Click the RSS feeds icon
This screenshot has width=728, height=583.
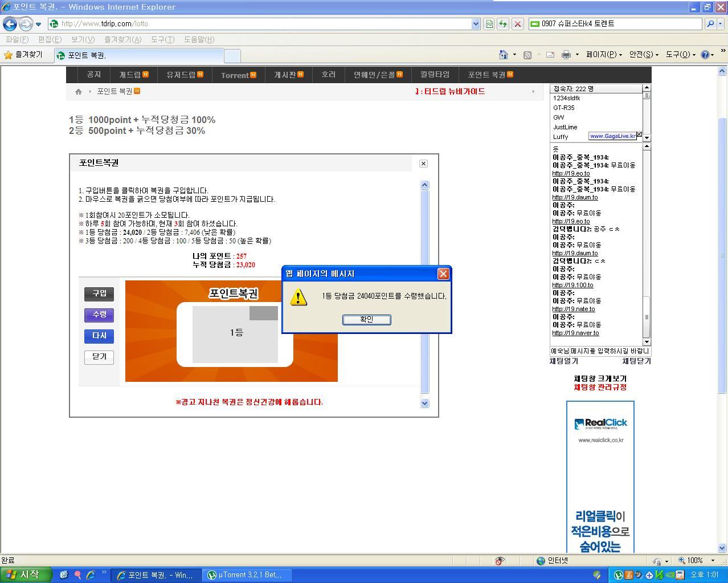pyautogui.click(x=527, y=55)
